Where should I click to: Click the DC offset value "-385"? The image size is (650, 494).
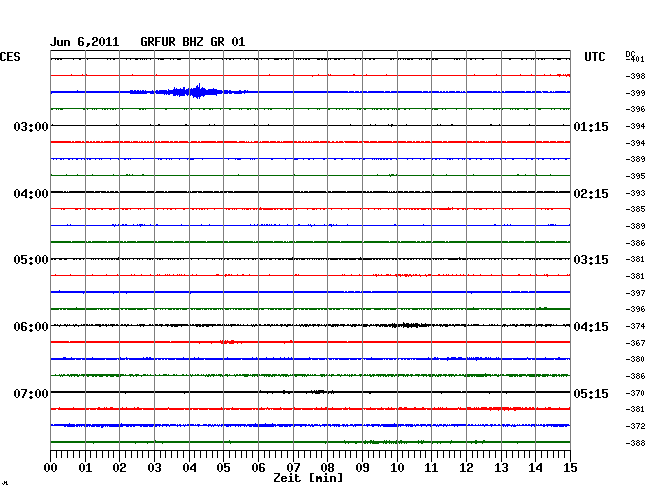click(x=635, y=209)
